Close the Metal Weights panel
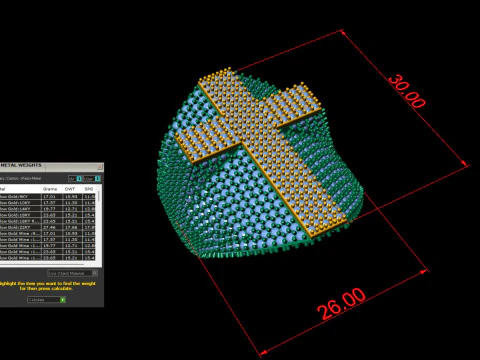 pos(100,166)
